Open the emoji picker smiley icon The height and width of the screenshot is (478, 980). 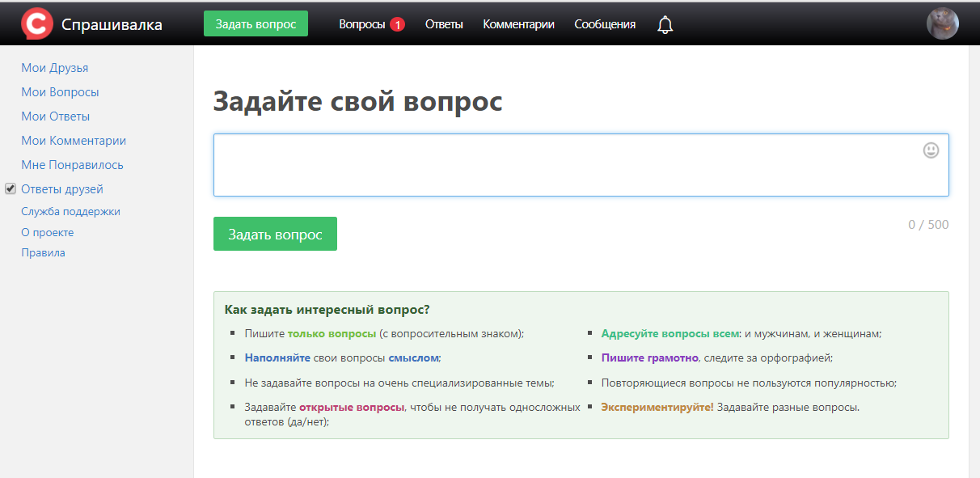point(931,150)
